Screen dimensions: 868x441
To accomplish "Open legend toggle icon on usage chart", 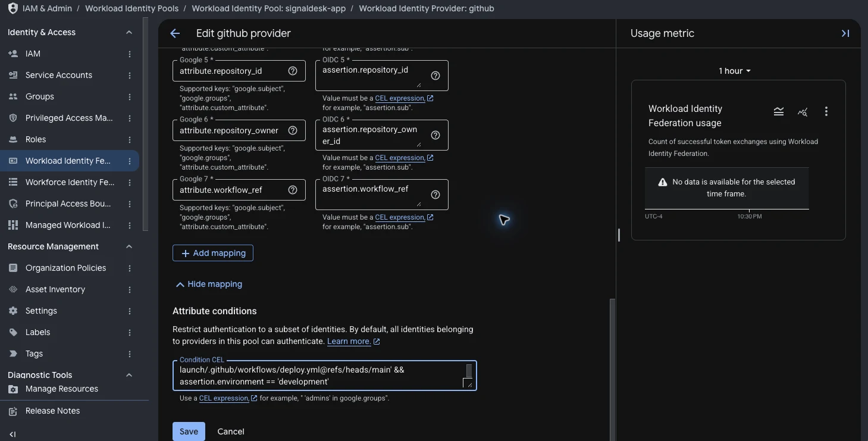I will [778, 111].
